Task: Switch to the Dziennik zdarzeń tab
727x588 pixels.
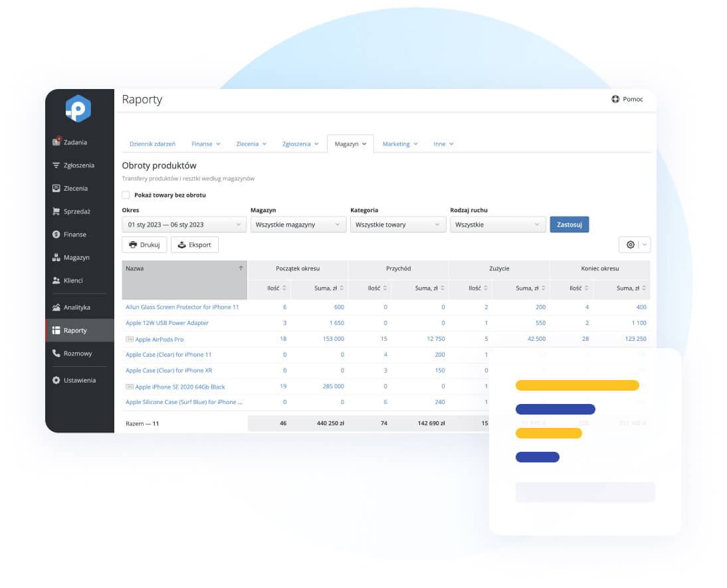Action: pos(152,144)
